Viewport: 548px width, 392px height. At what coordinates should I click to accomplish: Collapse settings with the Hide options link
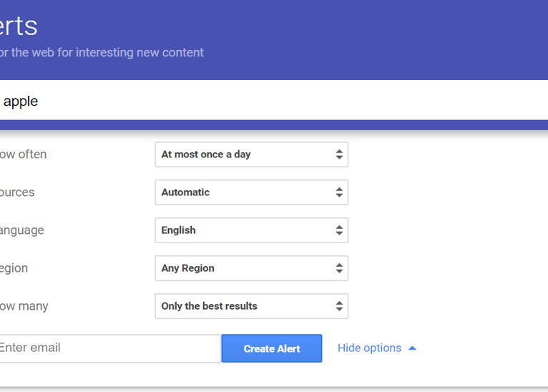[369, 348]
